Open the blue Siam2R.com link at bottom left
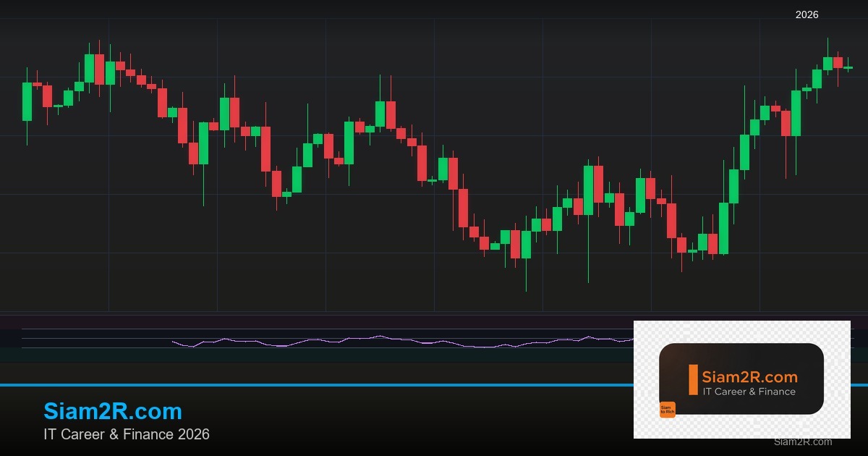 click(x=113, y=411)
